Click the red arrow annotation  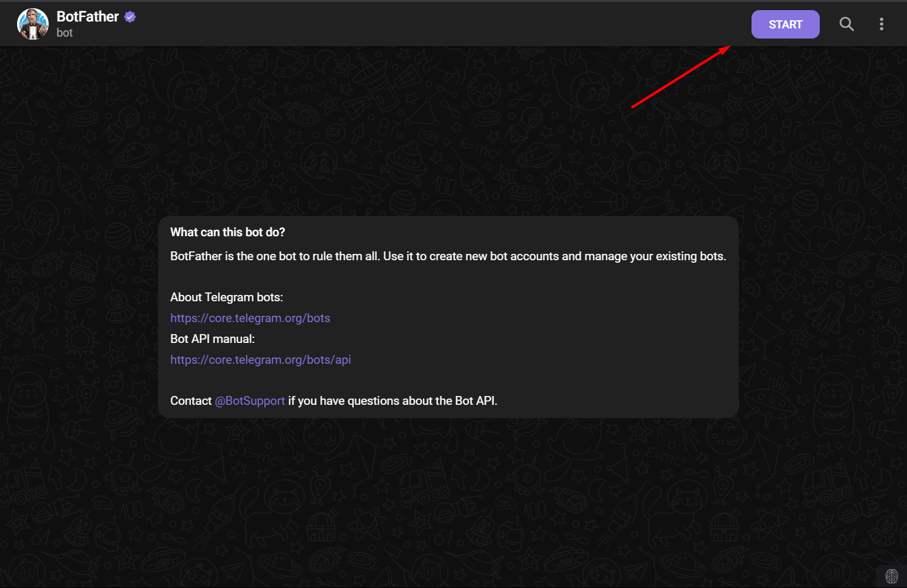pos(680,77)
